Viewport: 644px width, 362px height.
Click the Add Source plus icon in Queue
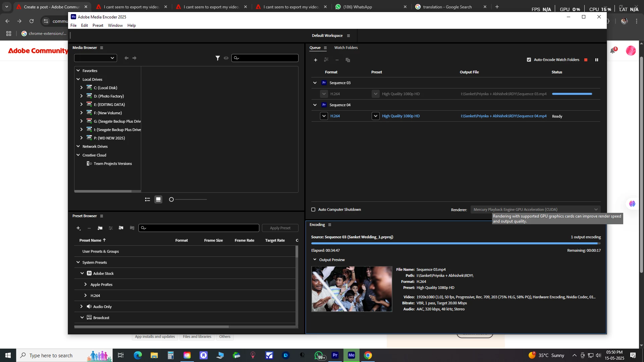pyautogui.click(x=315, y=60)
